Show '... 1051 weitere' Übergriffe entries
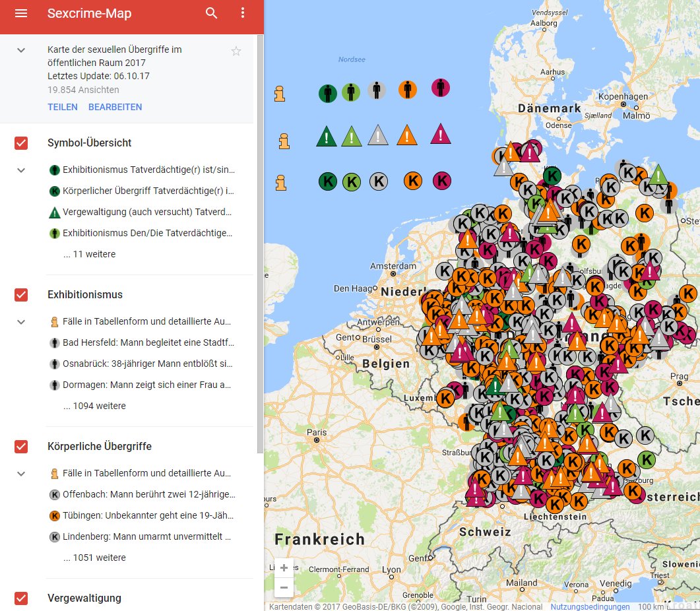The image size is (700, 611). click(94, 558)
